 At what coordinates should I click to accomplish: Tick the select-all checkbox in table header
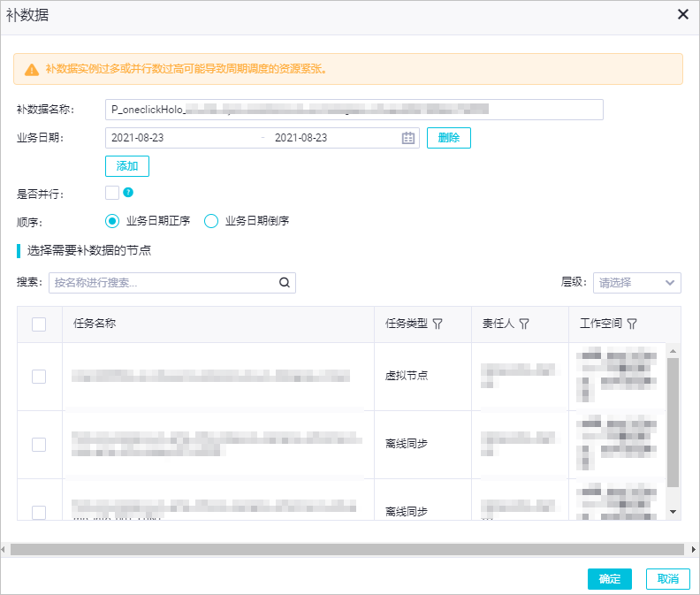coord(39,324)
